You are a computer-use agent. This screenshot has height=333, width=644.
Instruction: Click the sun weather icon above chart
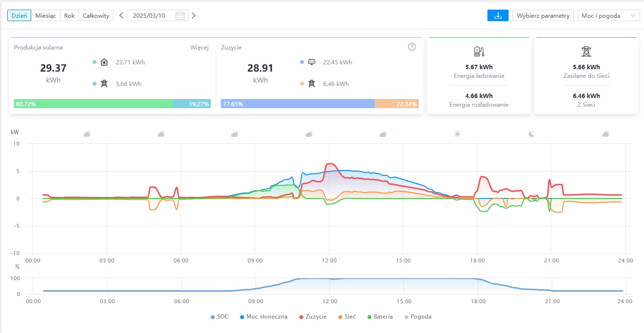(x=457, y=134)
